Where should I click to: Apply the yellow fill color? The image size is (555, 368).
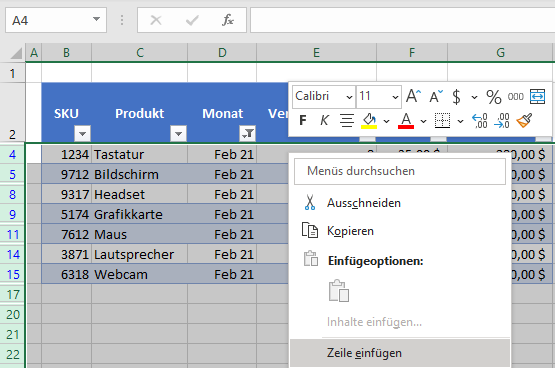pos(369,121)
